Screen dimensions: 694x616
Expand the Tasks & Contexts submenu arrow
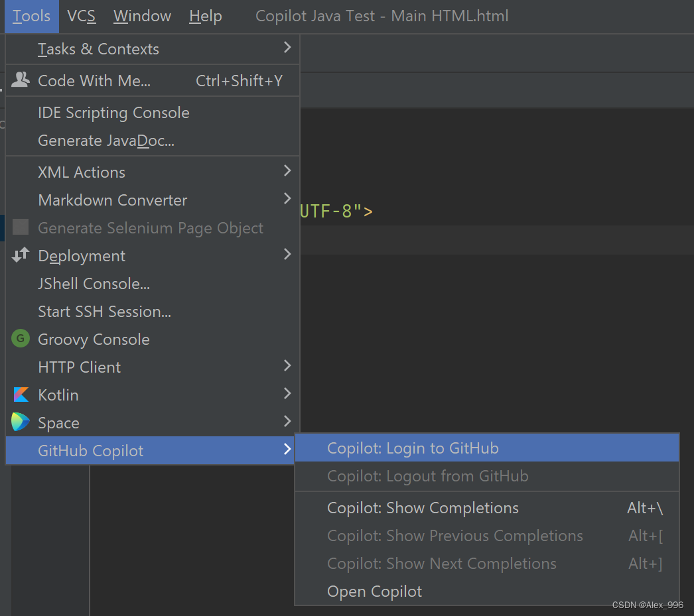tap(287, 47)
